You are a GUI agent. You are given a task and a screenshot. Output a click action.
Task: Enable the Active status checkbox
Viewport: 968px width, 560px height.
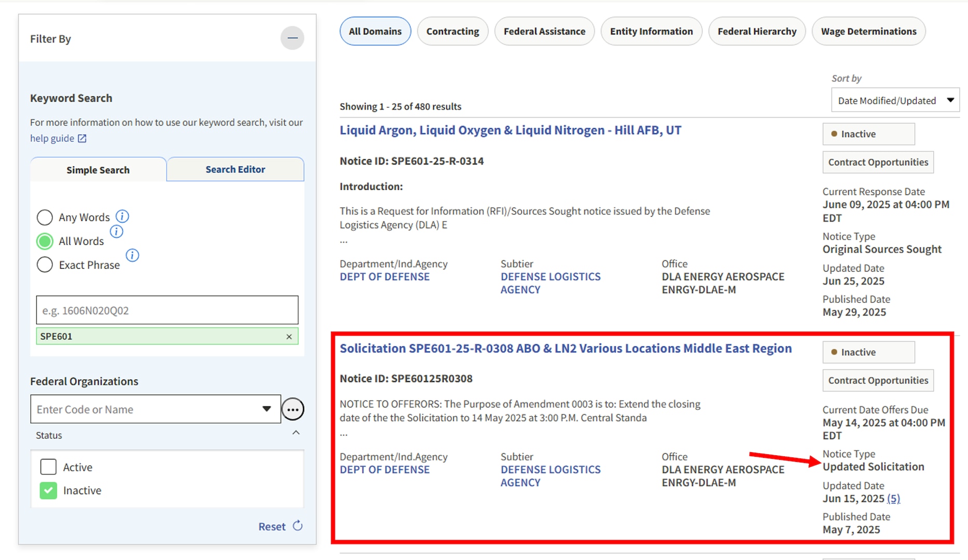click(x=48, y=467)
